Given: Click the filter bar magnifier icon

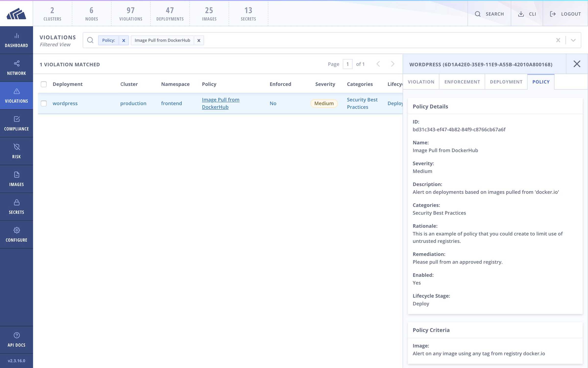Looking at the screenshot, I should point(90,40).
